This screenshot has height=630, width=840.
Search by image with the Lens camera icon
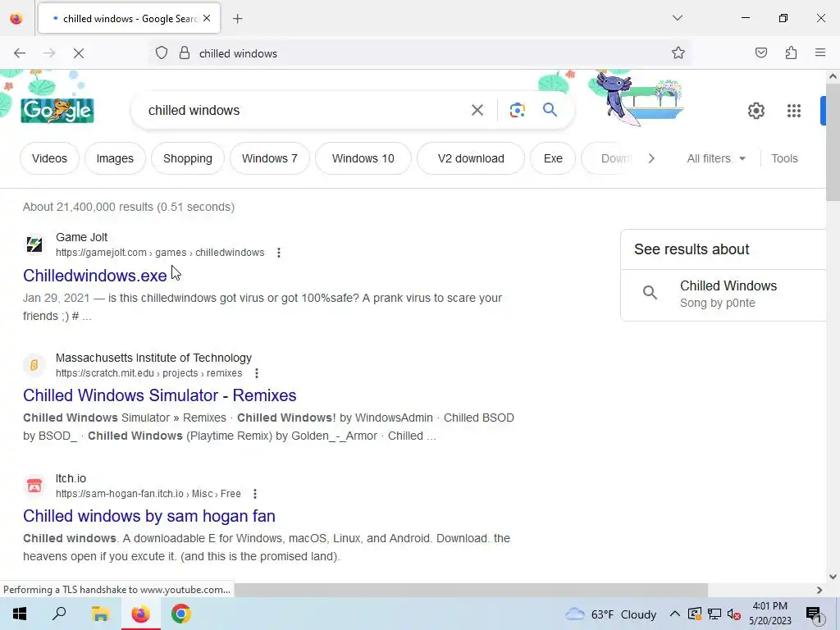click(x=517, y=111)
